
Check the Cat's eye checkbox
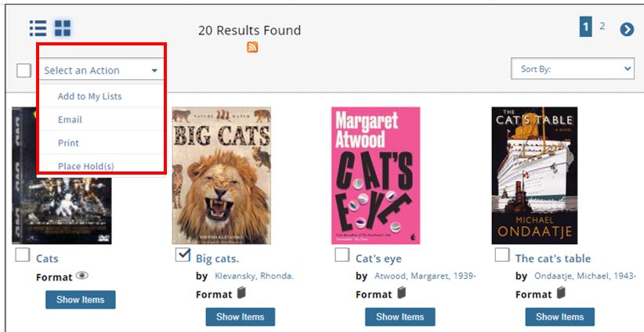[x=342, y=255]
